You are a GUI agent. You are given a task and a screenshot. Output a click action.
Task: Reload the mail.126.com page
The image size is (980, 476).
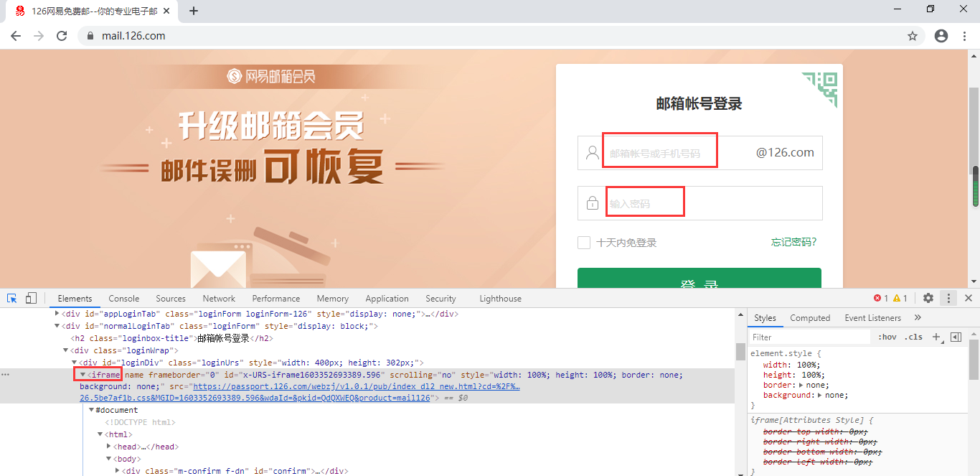[x=62, y=36]
